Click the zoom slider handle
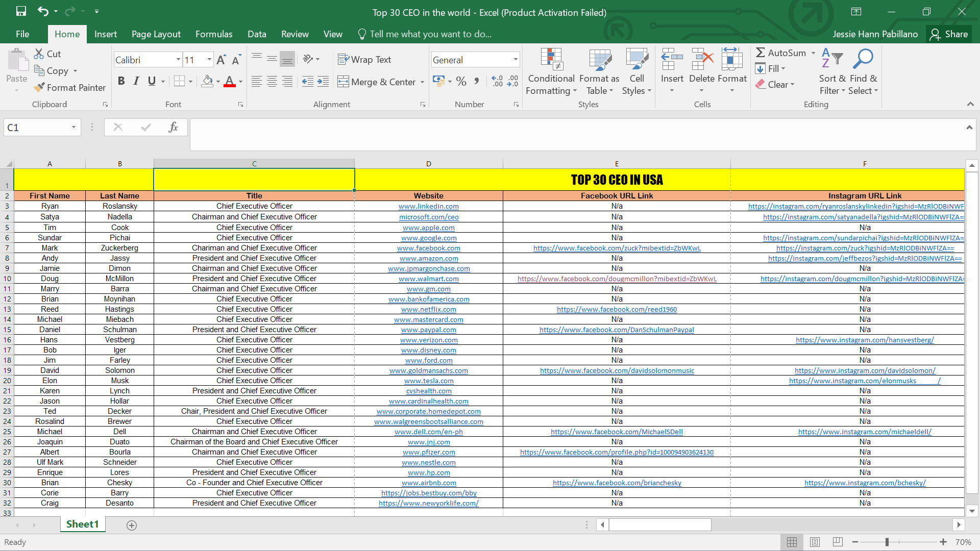 point(887,542)
